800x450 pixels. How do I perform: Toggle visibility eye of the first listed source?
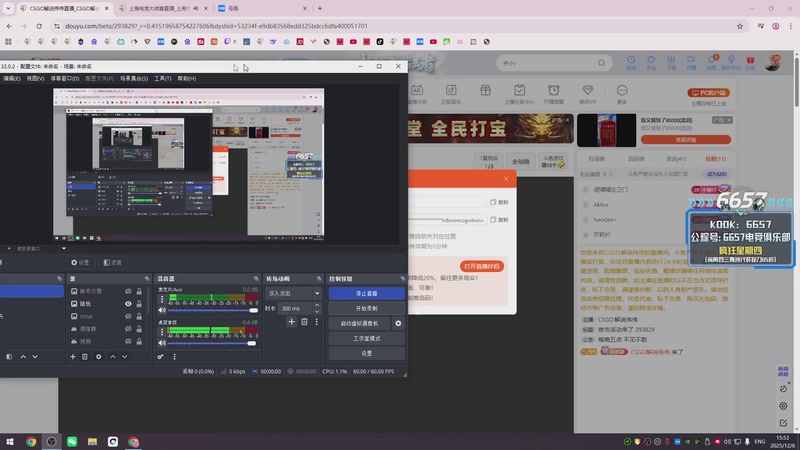[x=128, y=291]
